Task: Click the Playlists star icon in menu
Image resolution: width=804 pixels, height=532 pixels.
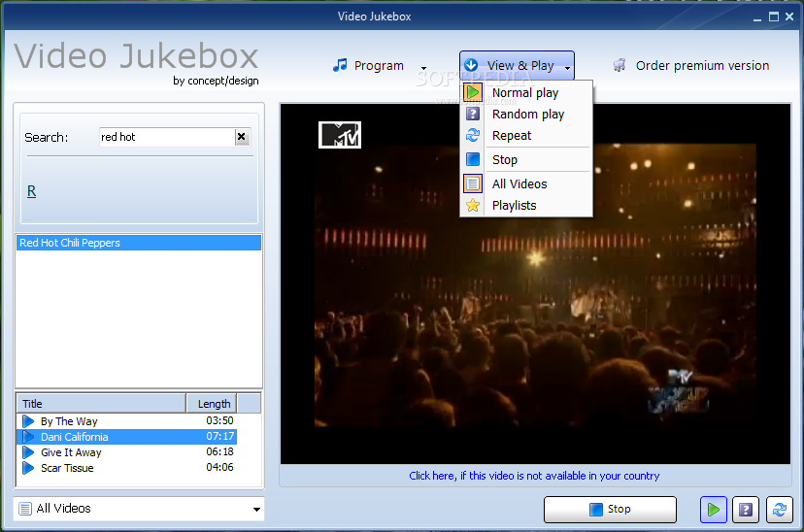Action: click(472, 205)
